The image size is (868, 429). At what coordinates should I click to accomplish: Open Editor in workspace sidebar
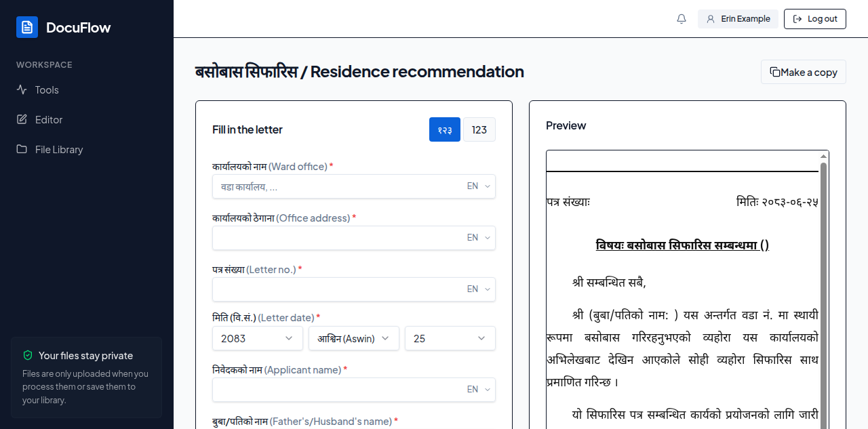[x=87, y=119]
